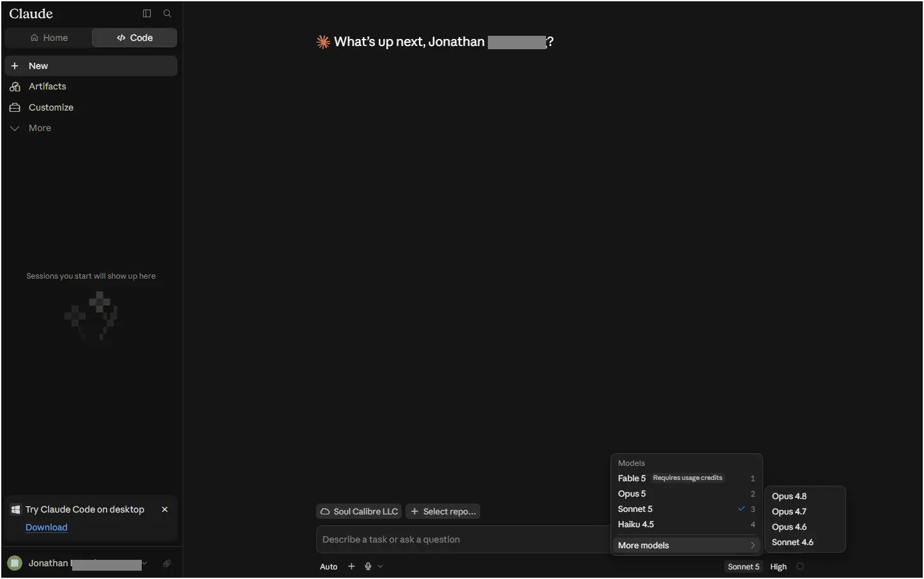This screenshot has width=924, height=579.
Task: Focus the Describe a task input field
Action: [463, 539]
